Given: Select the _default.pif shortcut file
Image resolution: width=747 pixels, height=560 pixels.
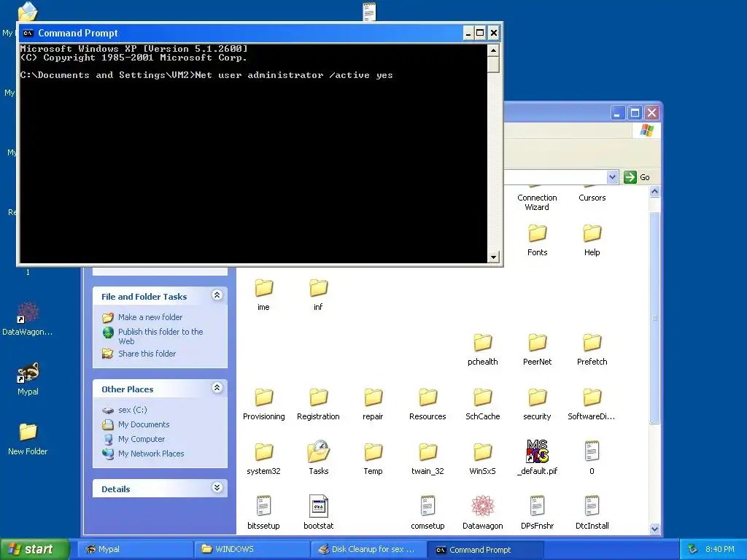Looking at the screenshot, I should click(538, 458).
